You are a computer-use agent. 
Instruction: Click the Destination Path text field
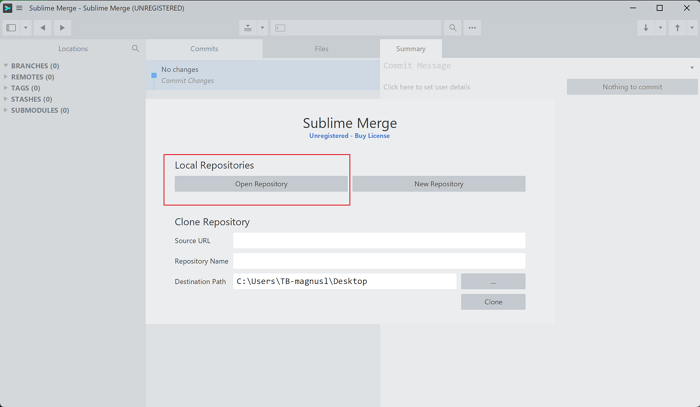(x=345, y=282)
